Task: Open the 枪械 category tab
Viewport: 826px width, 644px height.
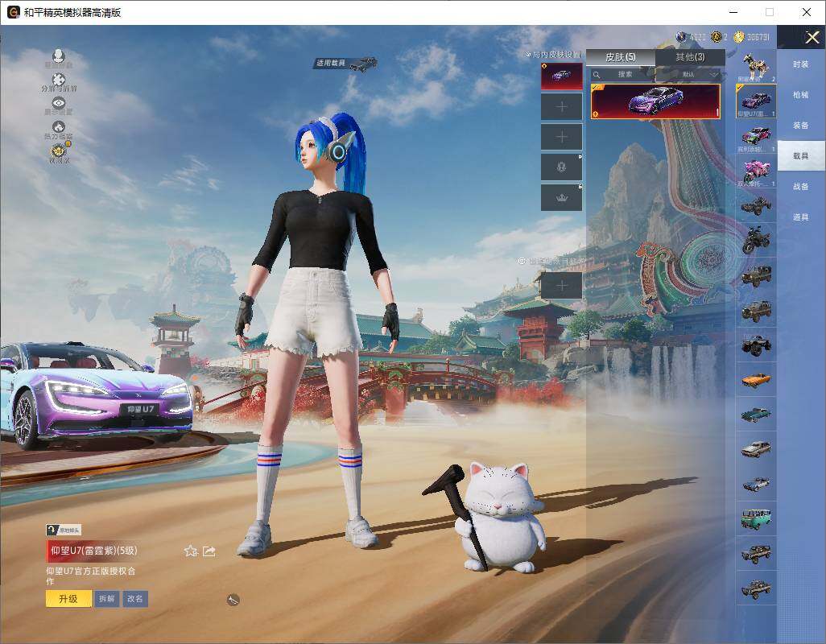Action: (801, 95)
